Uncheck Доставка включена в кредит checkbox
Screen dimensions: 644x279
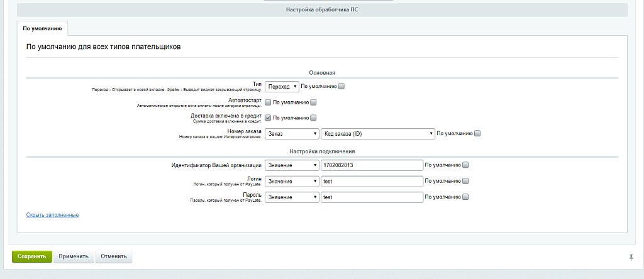pos(268,118)
